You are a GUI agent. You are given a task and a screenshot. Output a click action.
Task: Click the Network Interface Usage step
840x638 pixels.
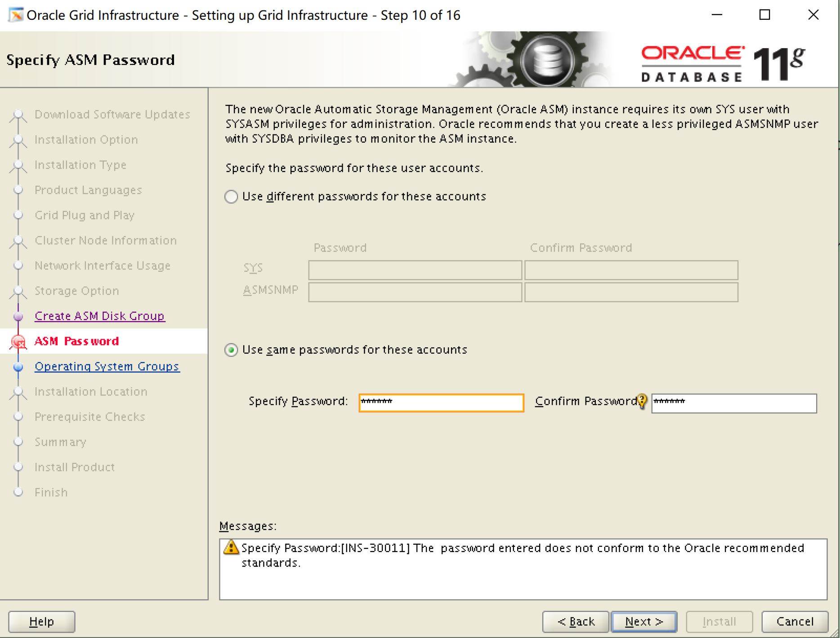(x=103, y=265)
